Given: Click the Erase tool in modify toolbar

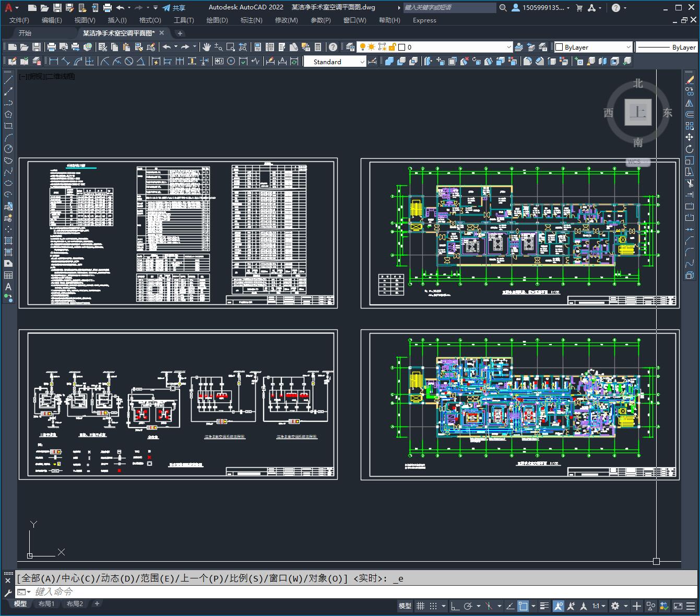Looking at the screenshot, I should (x=690, y=80).
